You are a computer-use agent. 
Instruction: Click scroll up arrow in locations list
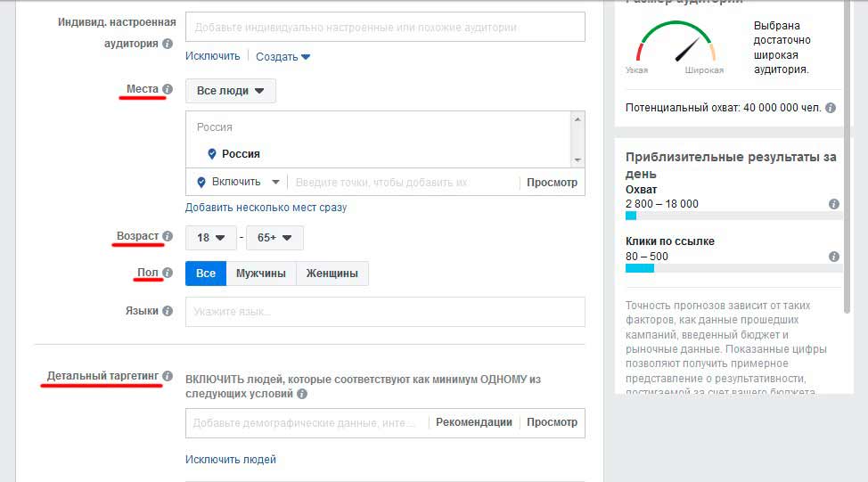pyautogui.click(x=577, y=119)
